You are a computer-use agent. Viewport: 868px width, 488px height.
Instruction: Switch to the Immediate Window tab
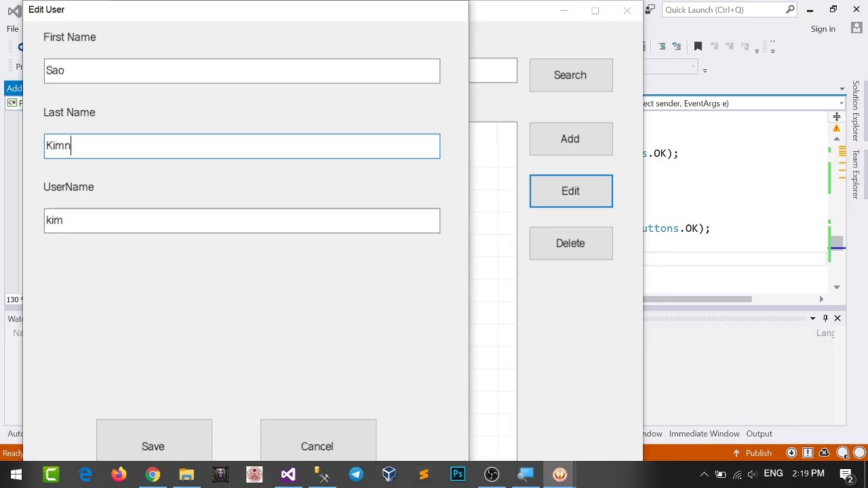pyautogui.click(x=704, y=434)
